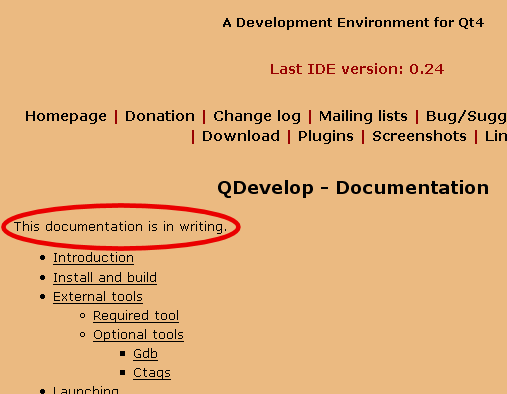The height and width of the screenshot is (394, 507).
Task: Jump to the Introduction section
Action: (x=94, y=258)
